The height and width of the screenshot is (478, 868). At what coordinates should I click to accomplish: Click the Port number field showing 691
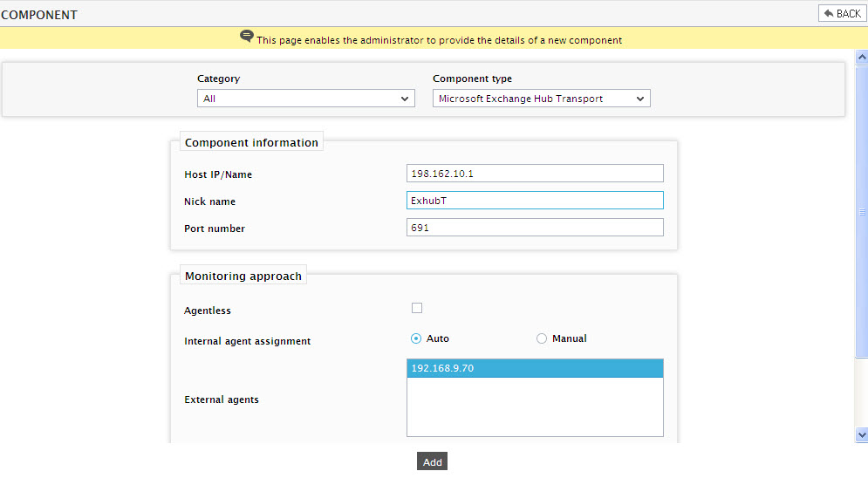[x=535, y=228]
